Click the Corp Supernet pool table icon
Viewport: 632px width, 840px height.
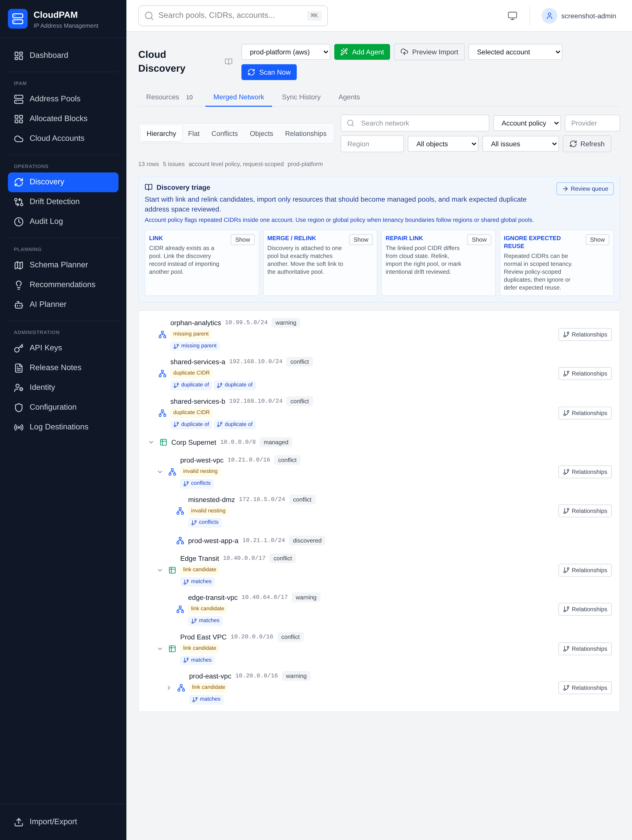(163, 442)
